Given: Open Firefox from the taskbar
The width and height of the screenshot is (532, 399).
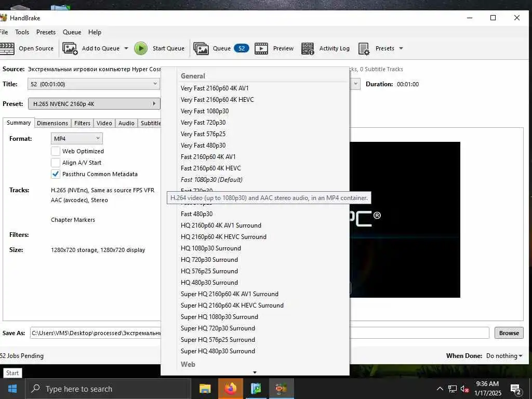Looking at the screenshot, I should [231, 389].
